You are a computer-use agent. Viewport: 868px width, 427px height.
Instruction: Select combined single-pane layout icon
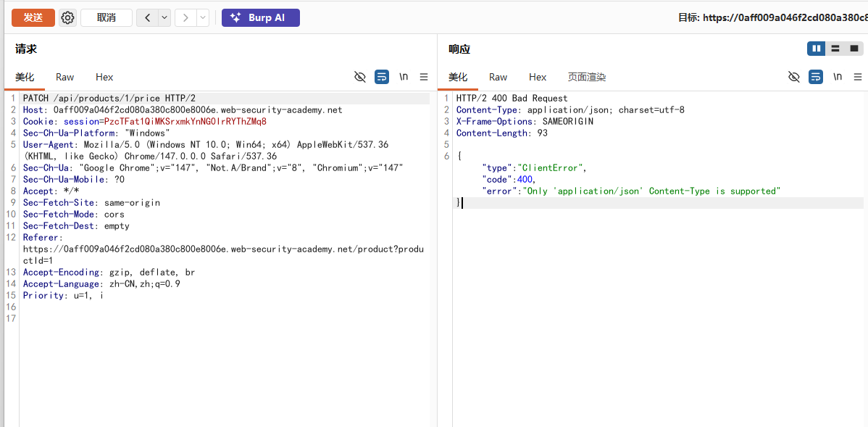point(854,49)
